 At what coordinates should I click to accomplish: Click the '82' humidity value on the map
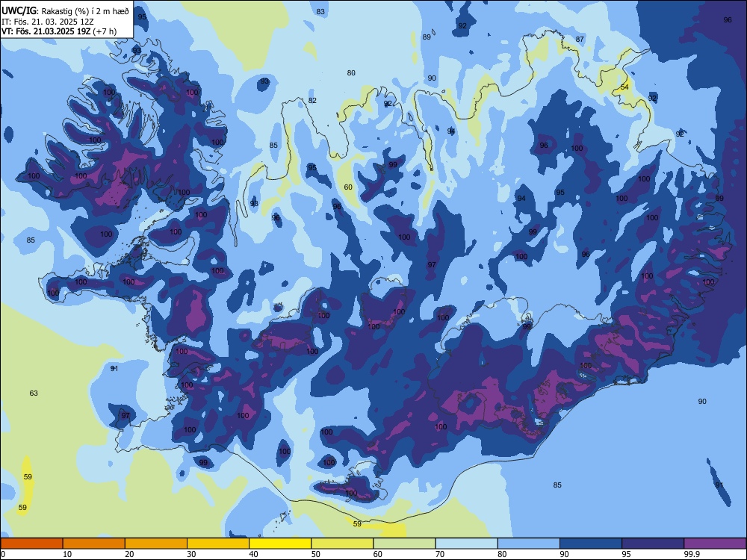pos(312,101)
